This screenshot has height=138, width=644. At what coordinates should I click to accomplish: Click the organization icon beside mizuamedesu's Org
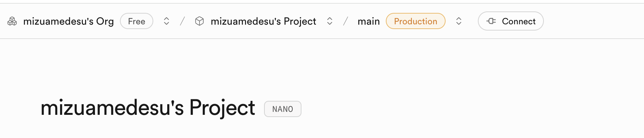(x=12, y=21)
